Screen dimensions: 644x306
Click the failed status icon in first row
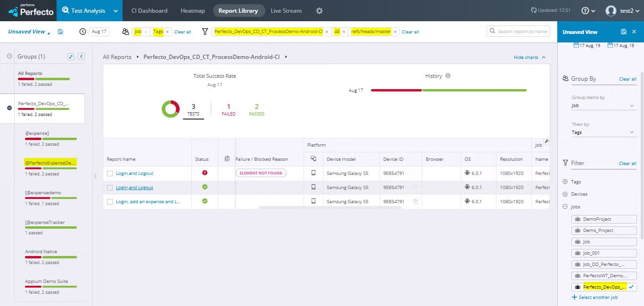205,173
